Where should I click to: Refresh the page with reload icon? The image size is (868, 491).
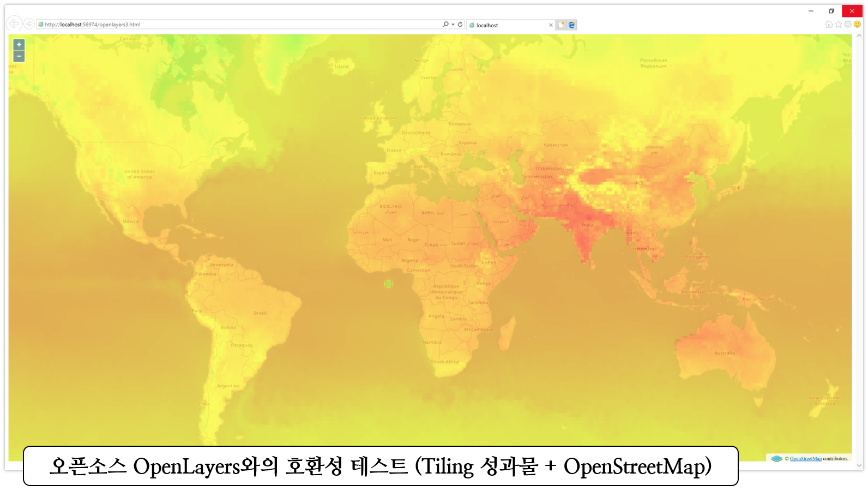tap(460, 25)
